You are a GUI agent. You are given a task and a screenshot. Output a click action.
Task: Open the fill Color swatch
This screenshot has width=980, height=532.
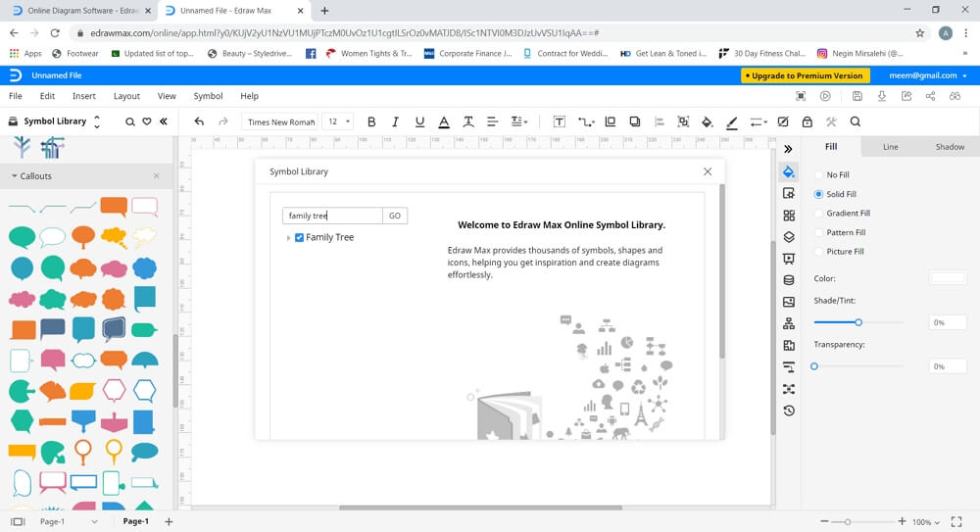click(x=948, y=278)
